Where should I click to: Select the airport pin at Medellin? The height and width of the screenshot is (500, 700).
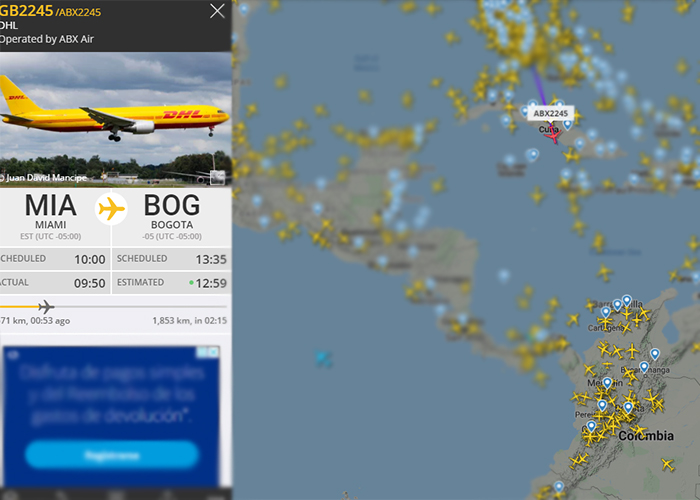(607, 383)
